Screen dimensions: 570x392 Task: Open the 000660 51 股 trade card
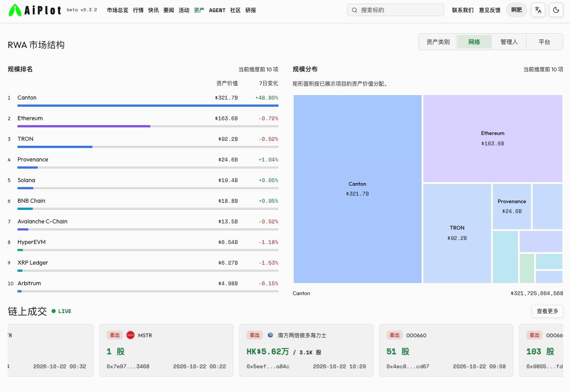(x=446, y=350)
